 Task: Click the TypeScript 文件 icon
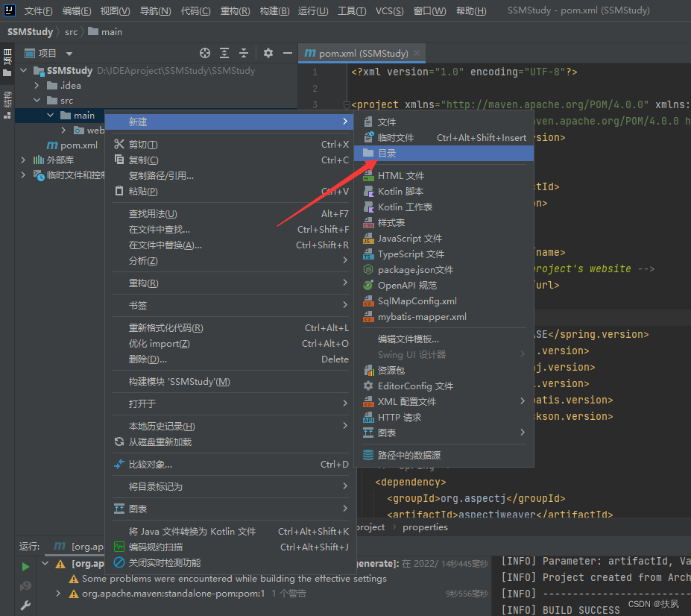tap(368, 254)
